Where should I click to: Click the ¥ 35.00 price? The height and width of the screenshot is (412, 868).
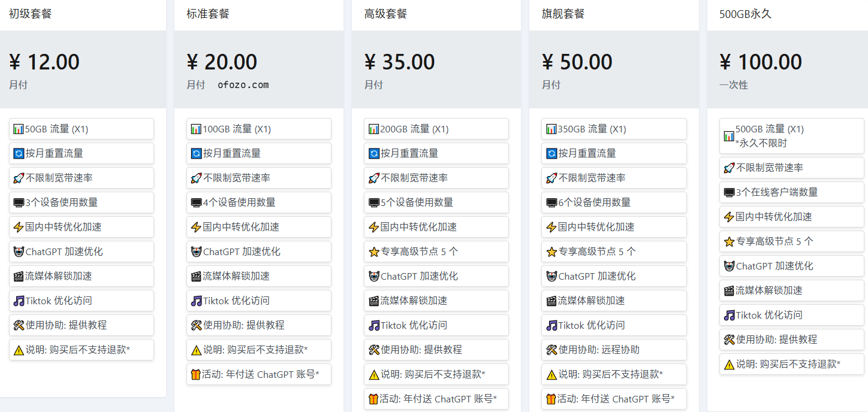pyautogui.click(x=400, y=62)
